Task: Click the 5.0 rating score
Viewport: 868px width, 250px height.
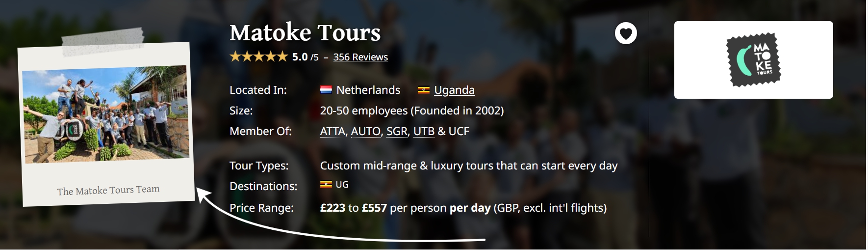Action: tap(300, 57)
